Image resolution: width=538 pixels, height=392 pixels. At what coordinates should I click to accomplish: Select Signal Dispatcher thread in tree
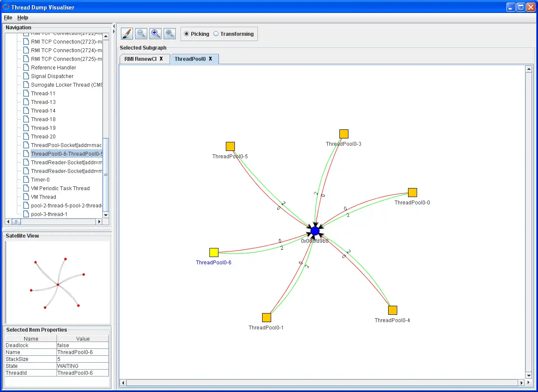click(x=52, y=76)
